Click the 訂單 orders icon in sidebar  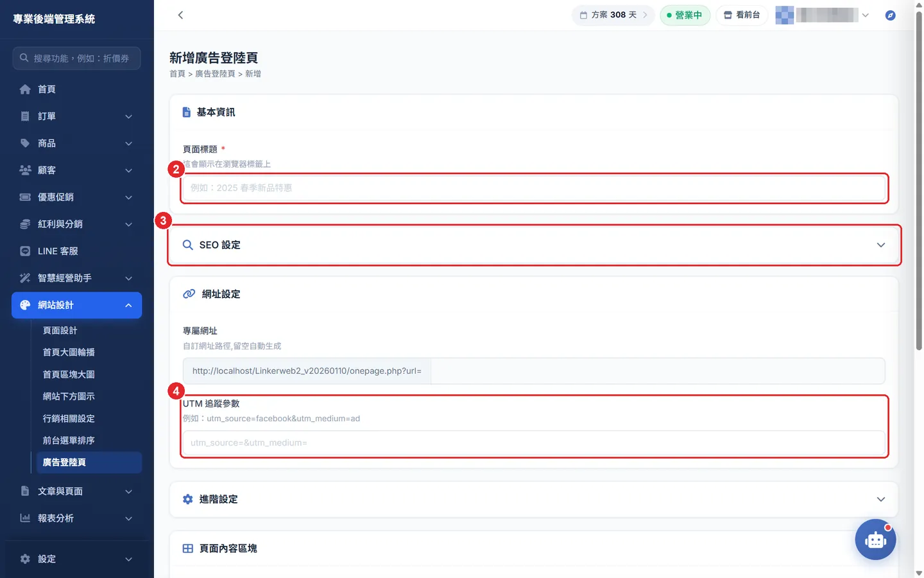[25, 116]
